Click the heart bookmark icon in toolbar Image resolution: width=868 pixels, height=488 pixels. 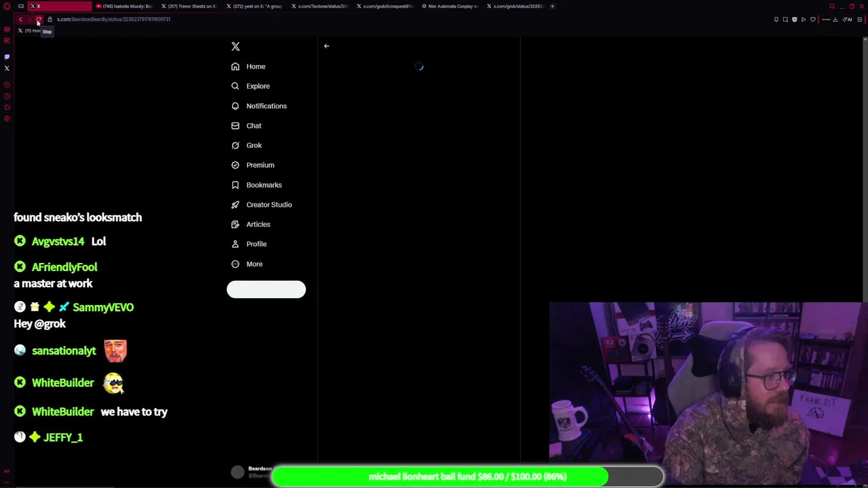[813, 19]
